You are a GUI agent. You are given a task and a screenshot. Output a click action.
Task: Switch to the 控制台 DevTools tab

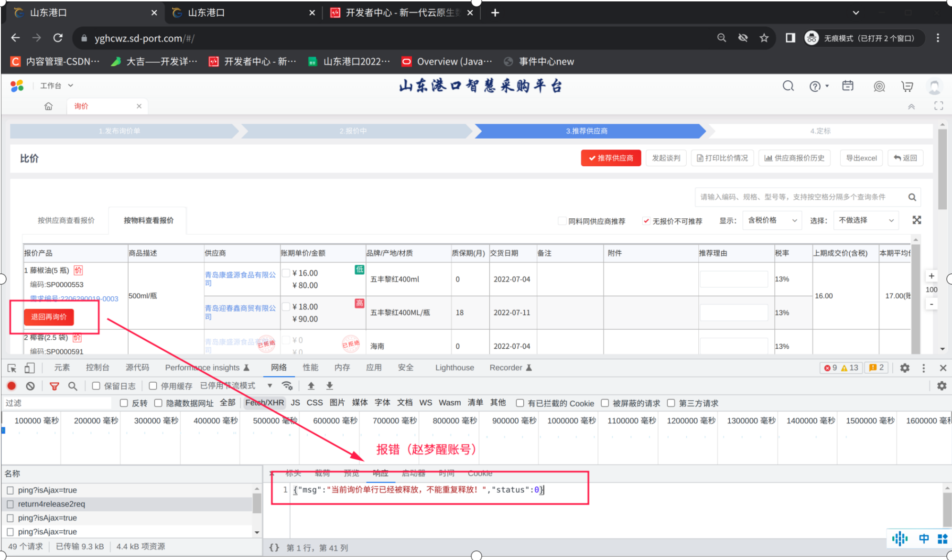point(97,367)
